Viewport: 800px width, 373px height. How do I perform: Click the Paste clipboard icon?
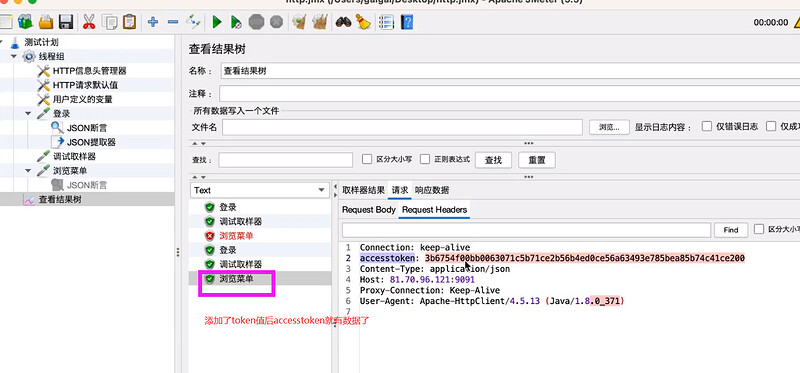pos(130,21)
